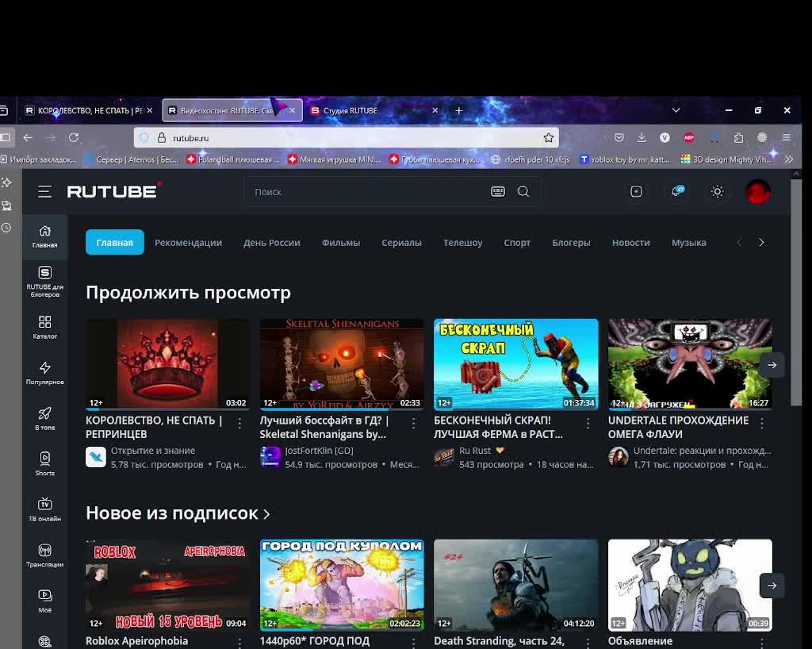The image size is (812, 649).
Task: Open channel JostFortKlin [GD]
Action: (319, 451)
